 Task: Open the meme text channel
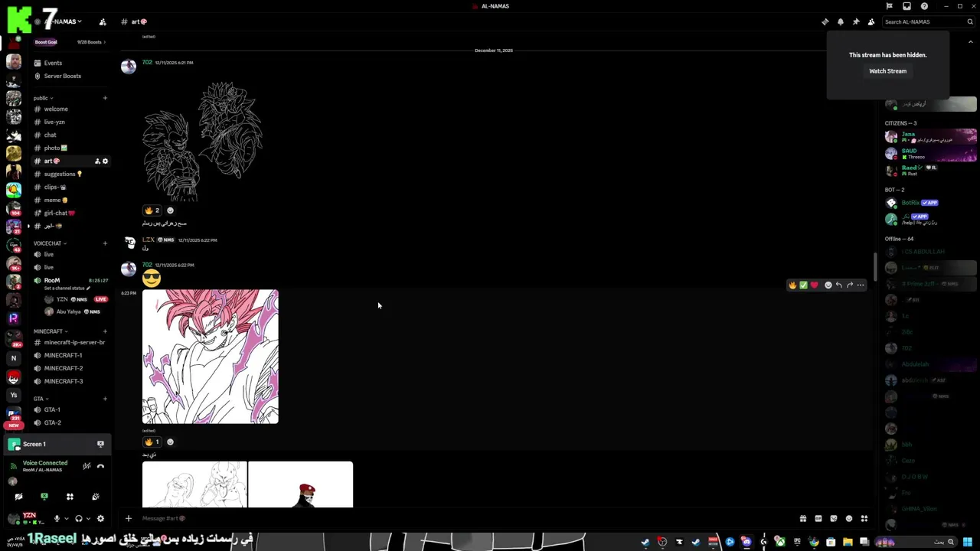click(55, 200)
